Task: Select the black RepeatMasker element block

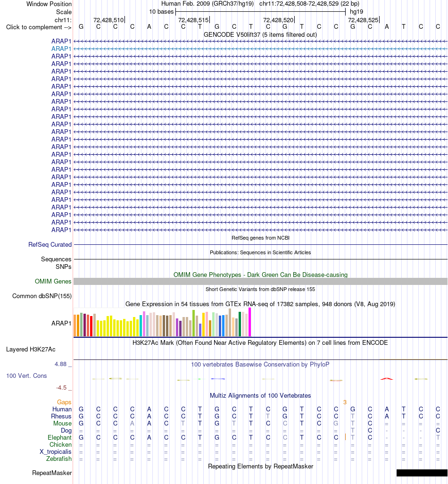Action: (x=422, y=473)
